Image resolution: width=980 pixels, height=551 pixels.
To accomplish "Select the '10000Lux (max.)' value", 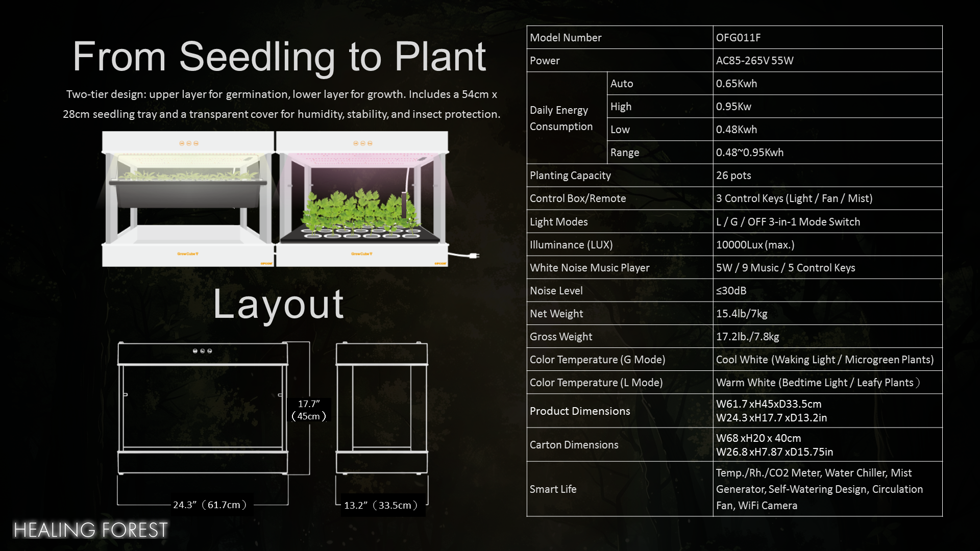I will point(755,244).
